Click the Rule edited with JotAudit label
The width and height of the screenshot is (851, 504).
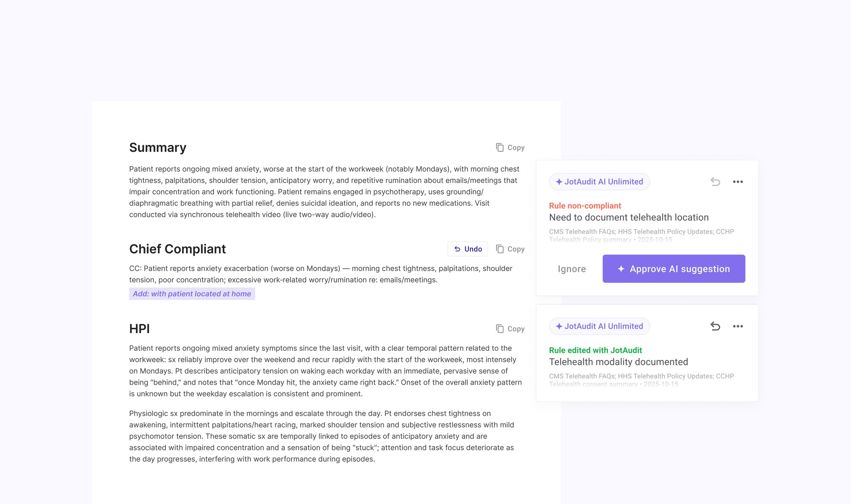point(595,350)
